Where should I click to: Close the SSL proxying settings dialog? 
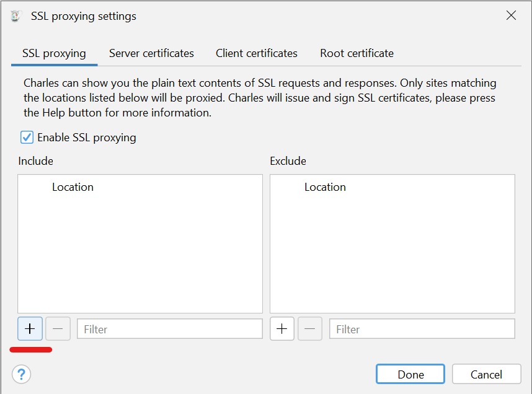pyautogui.click(x=511, y=16)
